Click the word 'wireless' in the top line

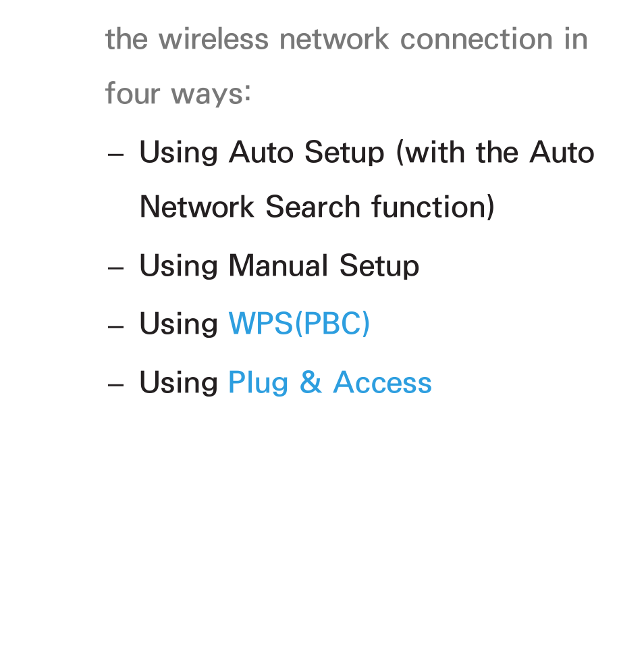tap(213, 39)
